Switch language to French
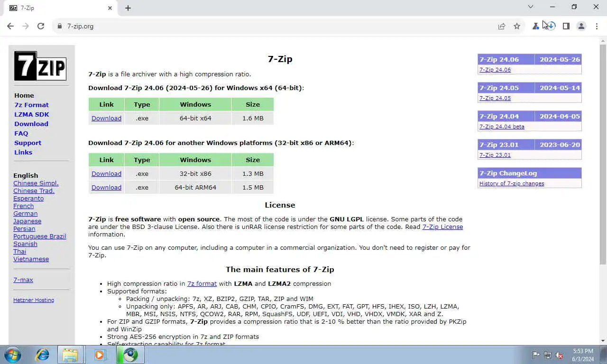Viewport: 607px width, 364px height. (x=24, y=206)
